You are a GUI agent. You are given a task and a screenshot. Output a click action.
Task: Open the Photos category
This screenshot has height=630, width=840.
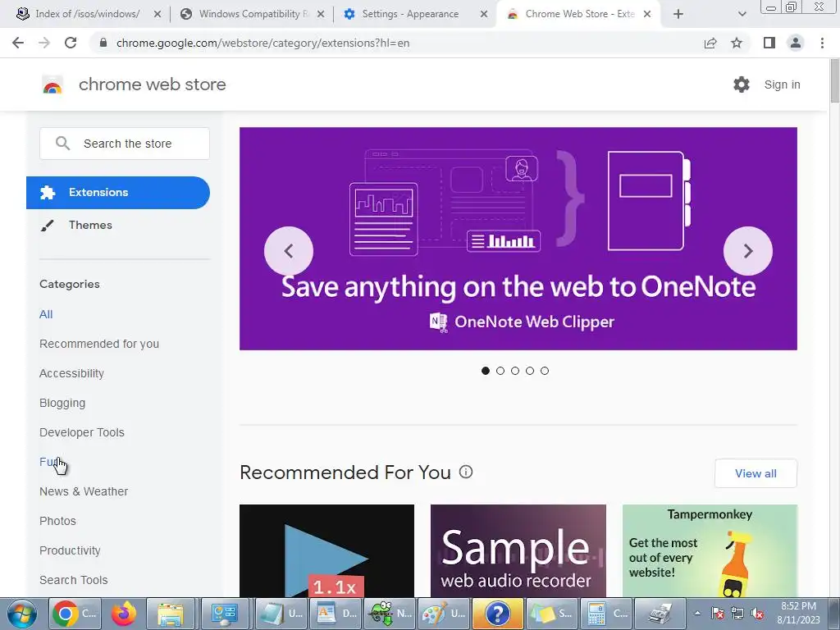(58, 521)
